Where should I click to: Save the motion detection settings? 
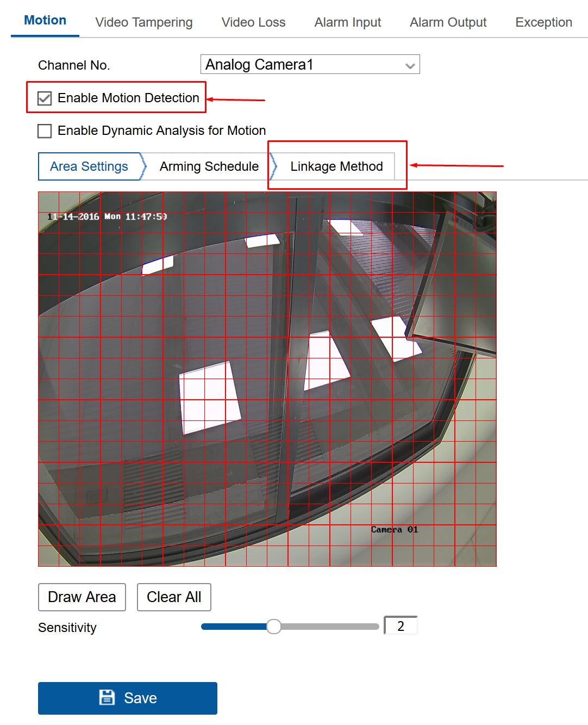(128, 698)
